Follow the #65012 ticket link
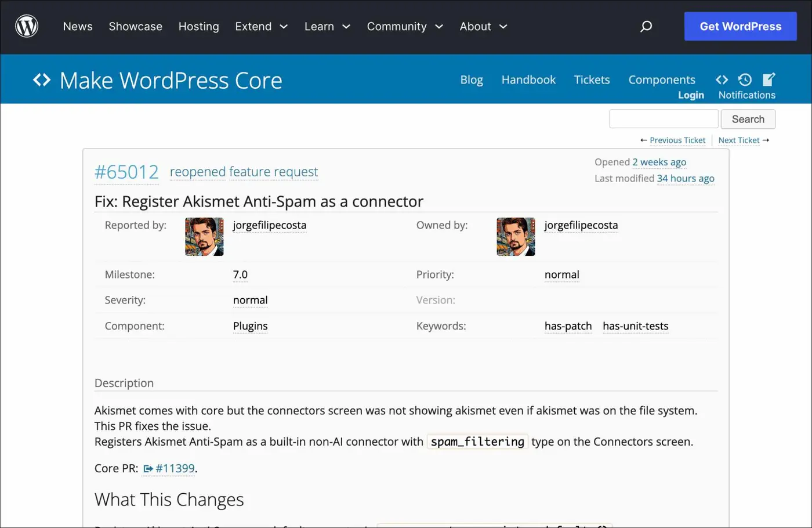This screenshot has width=812, height=528. click(126, 172)
